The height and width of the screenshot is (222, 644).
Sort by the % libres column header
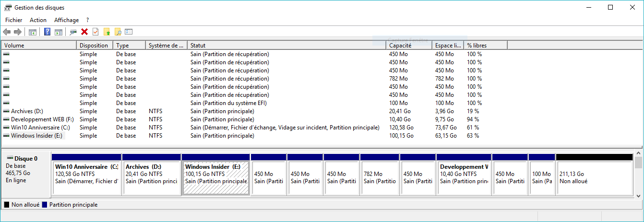[486, 46]
